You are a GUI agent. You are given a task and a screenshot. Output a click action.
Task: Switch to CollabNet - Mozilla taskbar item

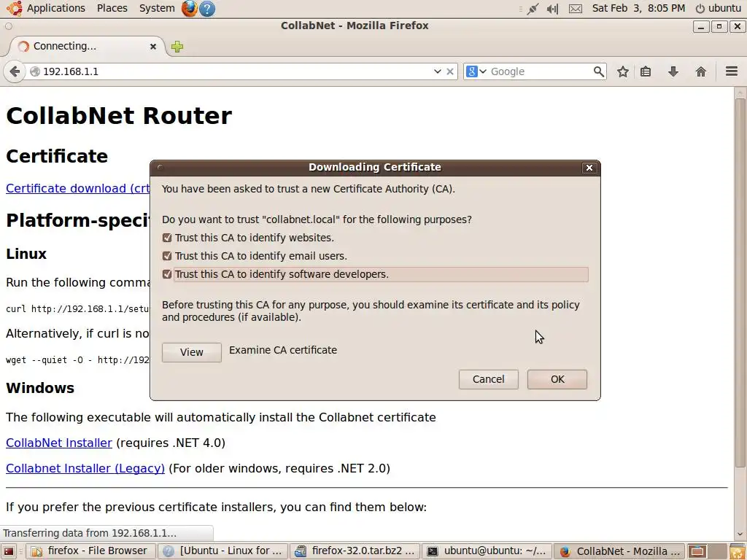(x=619, y=551)
